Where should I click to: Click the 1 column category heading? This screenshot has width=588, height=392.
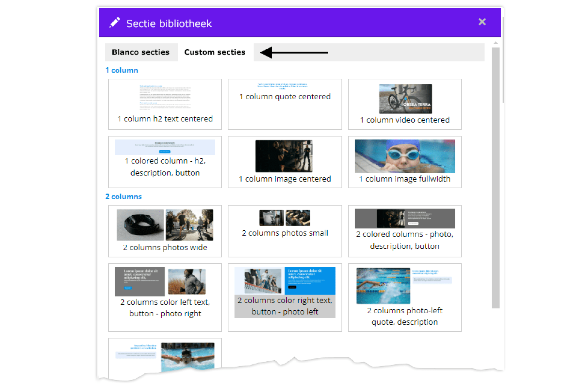point(122,70)
